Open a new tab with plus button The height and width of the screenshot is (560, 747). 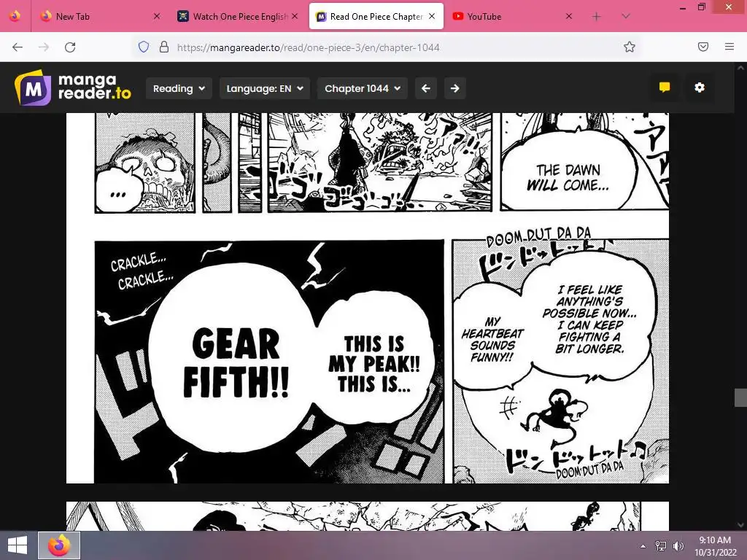coord(597,17)
